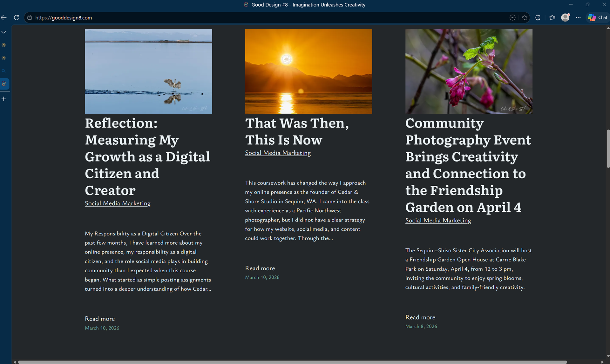This screenshot has height=364, width=610.
Task: Open a new tab with plus icon
Action: point(4,99)
